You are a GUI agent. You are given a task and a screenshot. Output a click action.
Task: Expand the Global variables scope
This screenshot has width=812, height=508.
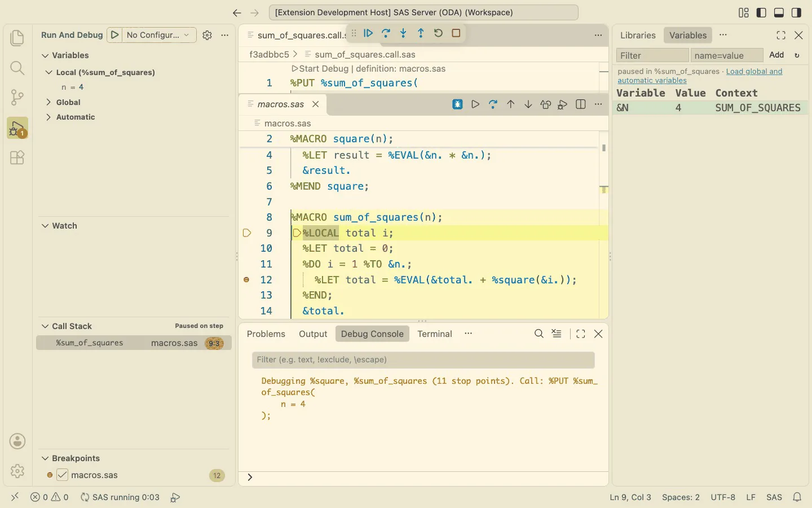pos(48,102)
